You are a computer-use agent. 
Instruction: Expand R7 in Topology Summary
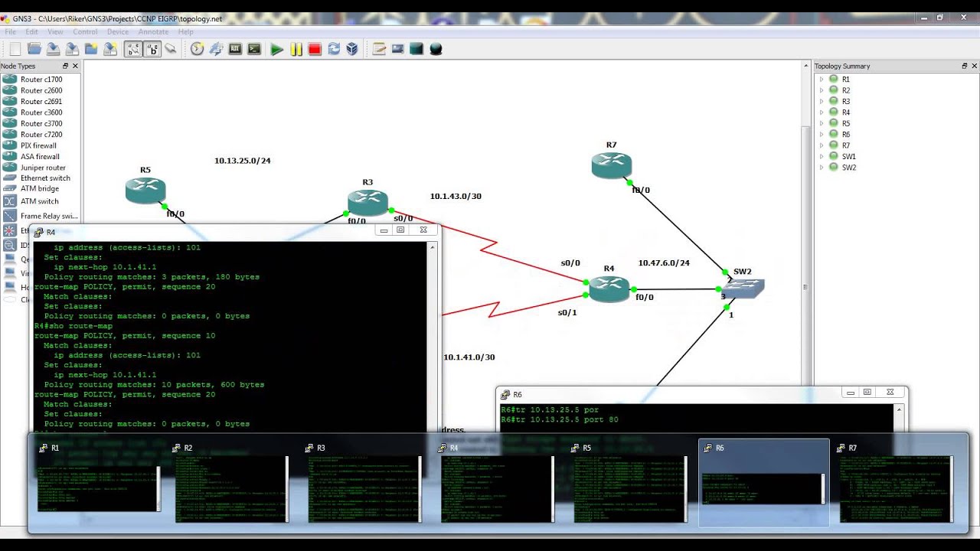[x=822, y=145]
